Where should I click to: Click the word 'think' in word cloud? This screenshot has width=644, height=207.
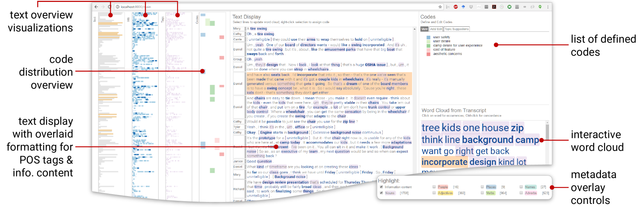click(432, 140)
